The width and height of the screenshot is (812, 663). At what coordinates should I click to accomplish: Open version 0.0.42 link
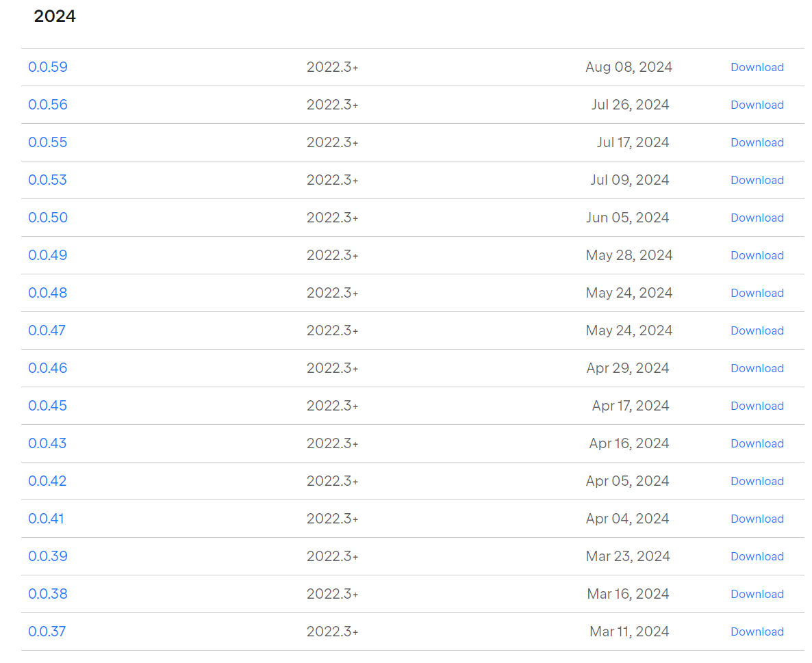point(47,481)
